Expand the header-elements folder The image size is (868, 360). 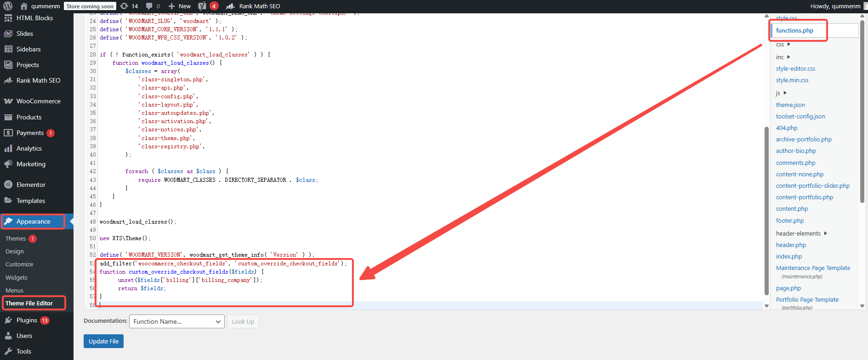801,233
